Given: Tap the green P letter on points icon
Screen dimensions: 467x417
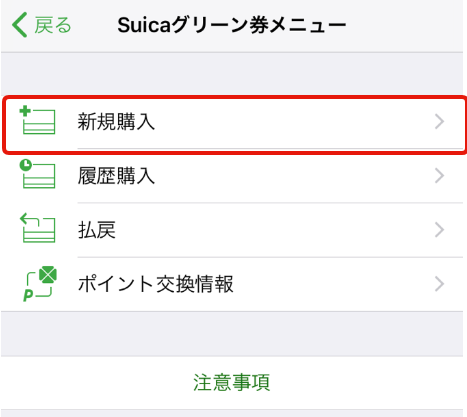Looking at the screenshot, I should click(x=28, y=295).
